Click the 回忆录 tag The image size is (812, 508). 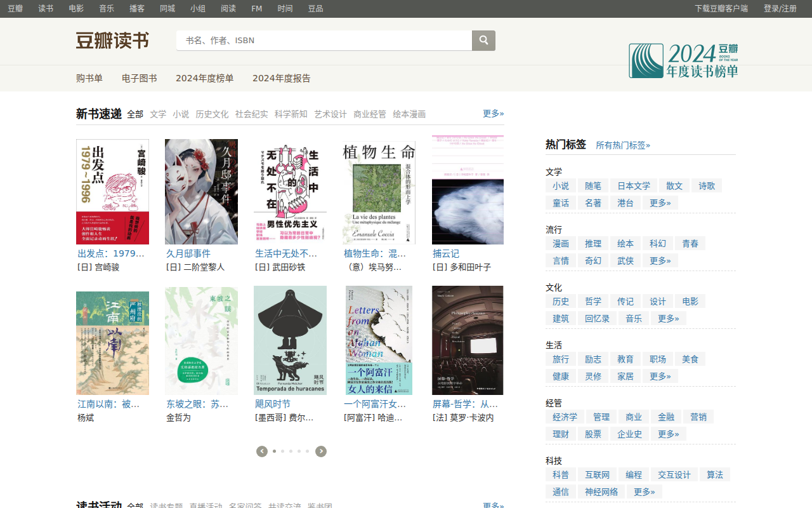pos(597,318)
